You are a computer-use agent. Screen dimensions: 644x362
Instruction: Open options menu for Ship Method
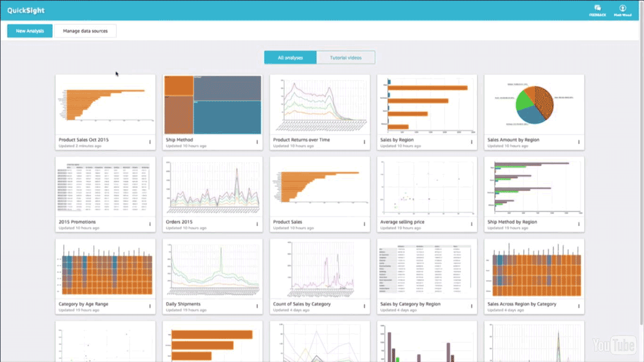[257, 142]
